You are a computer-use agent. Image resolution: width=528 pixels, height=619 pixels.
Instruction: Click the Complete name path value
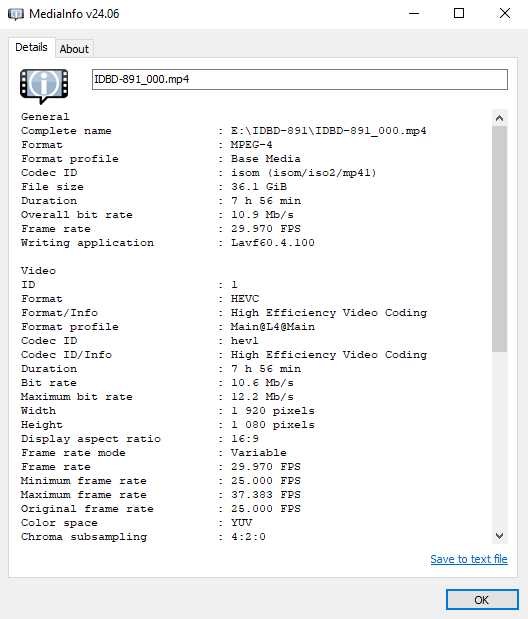[329, 131]
